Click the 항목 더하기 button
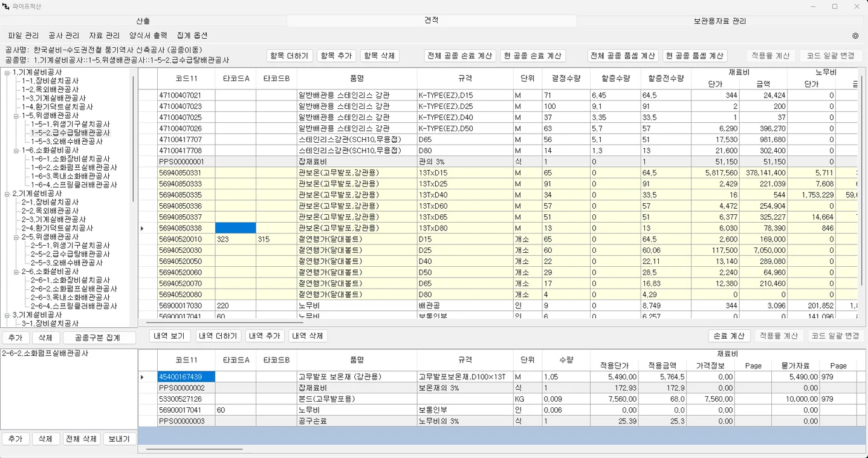Screen dimensions: 868x458 coord(290,56)
